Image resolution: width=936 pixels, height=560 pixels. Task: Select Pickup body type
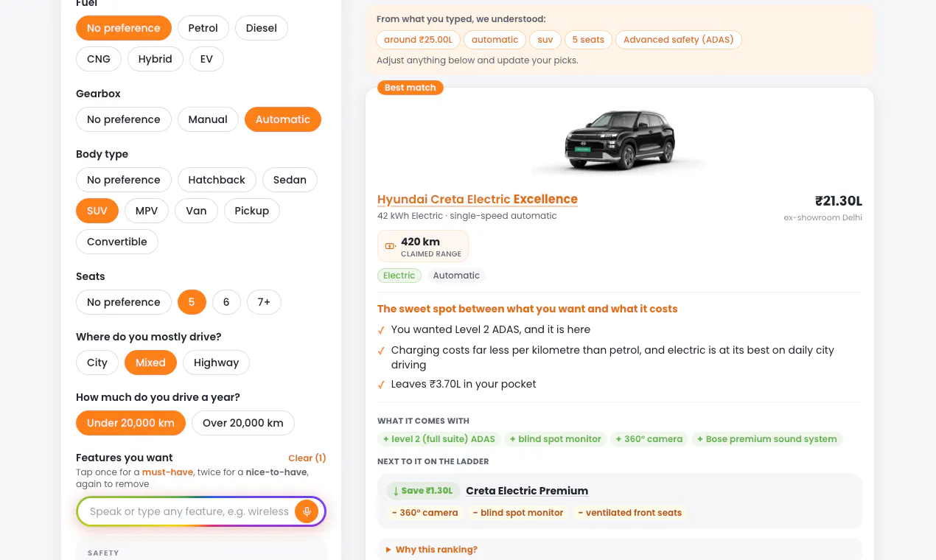[x=252, y=211]
